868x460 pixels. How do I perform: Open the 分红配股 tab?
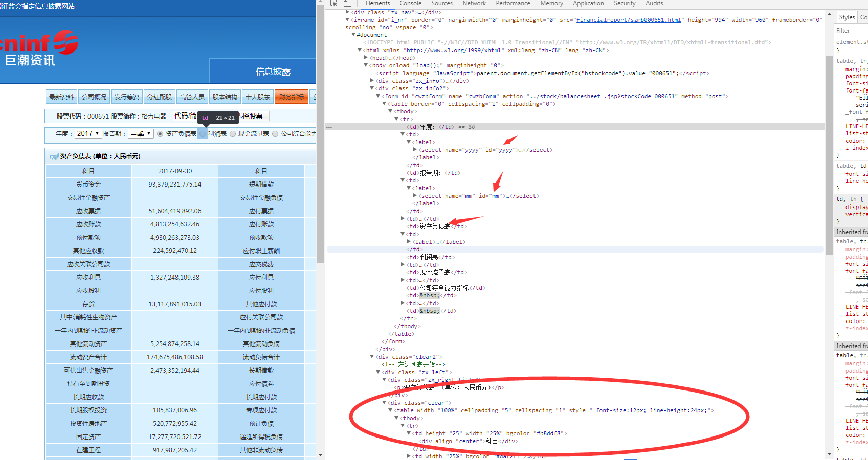(x=160, y=97)
